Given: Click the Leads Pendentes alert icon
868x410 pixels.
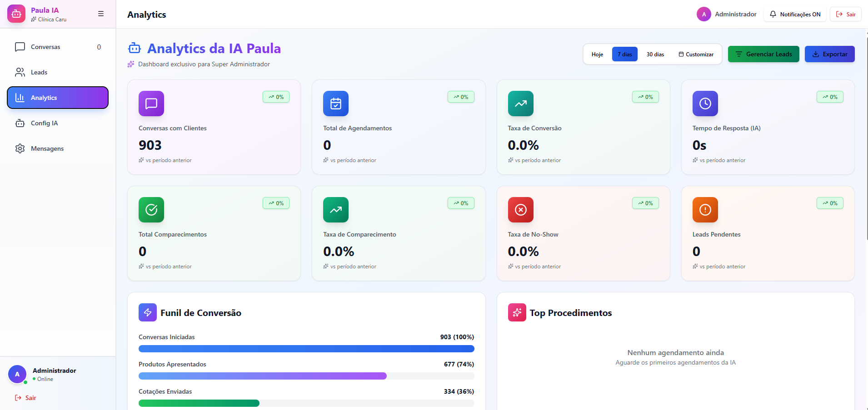Looking at the screenshot, I should point(705,210).
